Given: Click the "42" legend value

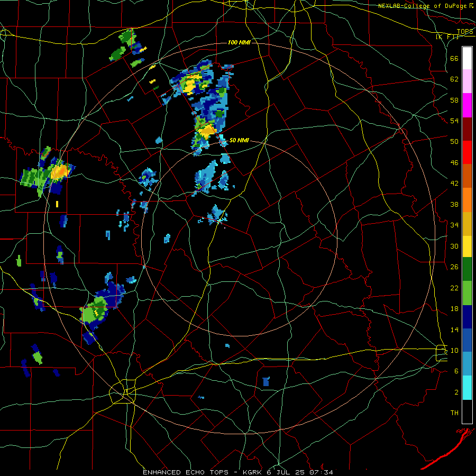Looking at the screenshot, I should 454,184.
